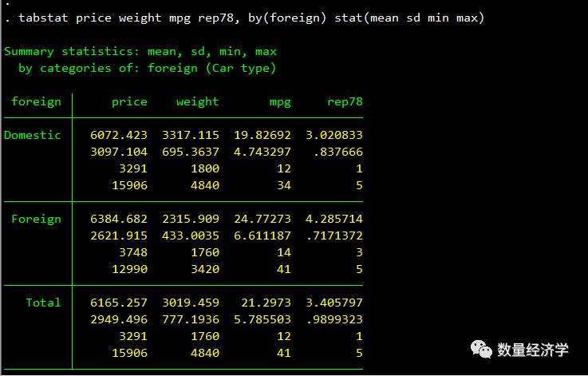Click Total mean mpg 21.2973
Viewport: 588px width, 376px height.
[266, 303]
